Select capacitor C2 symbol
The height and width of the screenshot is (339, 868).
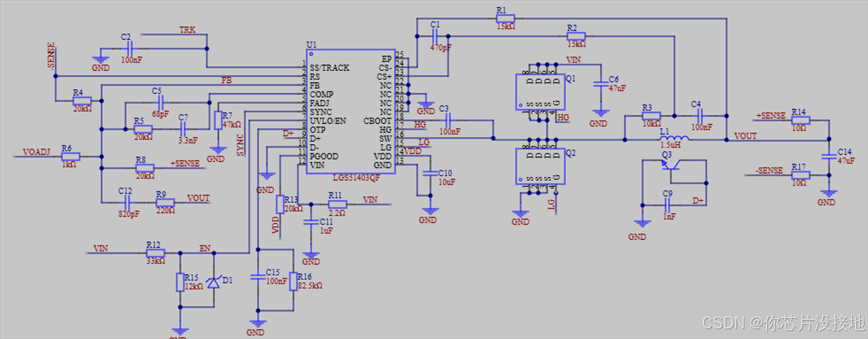pyautogui.click(x=128, y=49)
